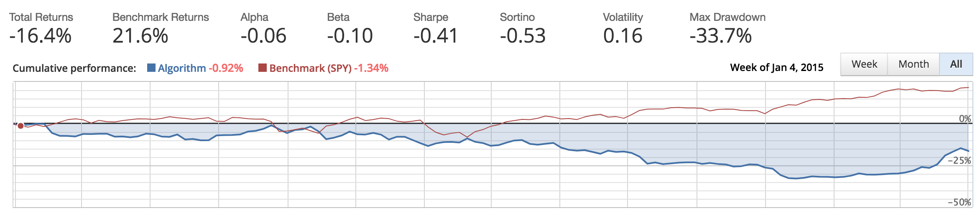Click the Algorithm -0.92% performance figure
Image resolution: width=980 pixels, height=213 pixels.
click(x=226, y=68)
